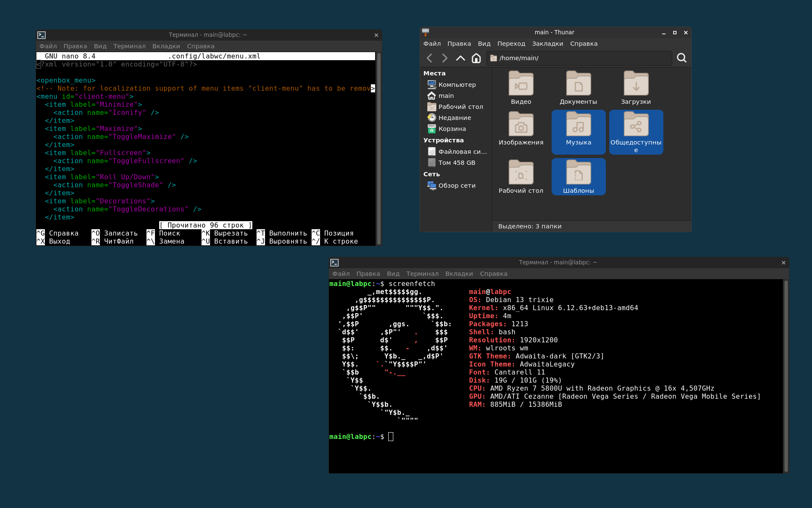Image resolution: width=812 pixels, height=508 pixels.
Task: Click the home folder icon in Thunar toolbar
Action: click(x=476, y=58)
